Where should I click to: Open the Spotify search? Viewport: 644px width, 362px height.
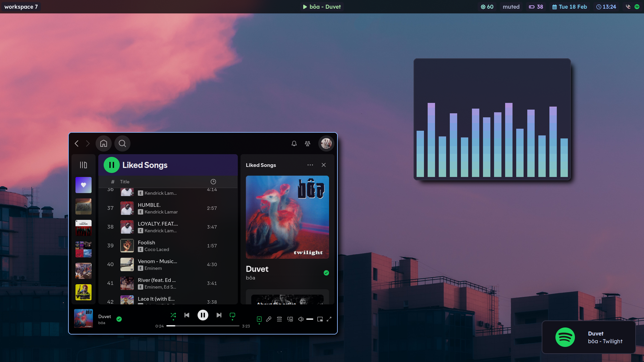122,143
